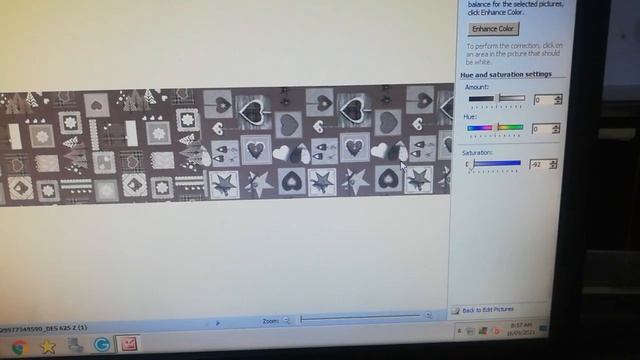Image resolution: width=640 pixels, height=360 pixels.
Task: Click the Back to Edit Pictures link
Action: click(488, 310)
